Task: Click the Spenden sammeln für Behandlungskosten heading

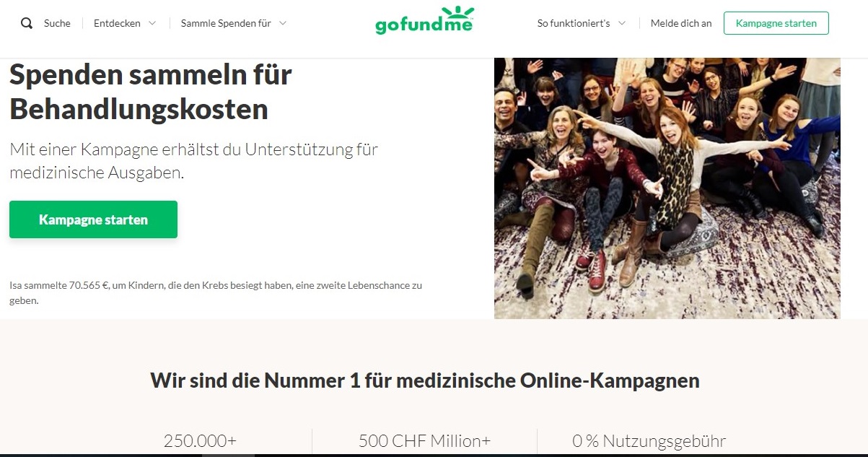Action: [x=151, y=92]
